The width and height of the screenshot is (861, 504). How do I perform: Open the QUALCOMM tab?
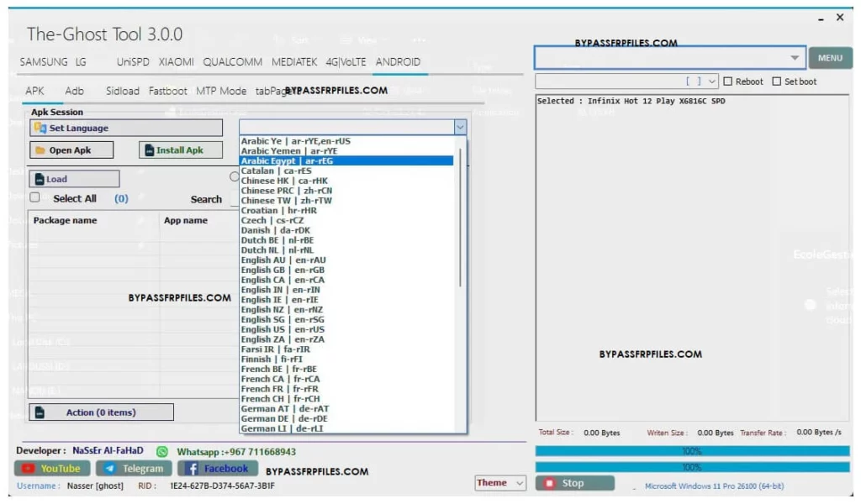click(x=232, y=62)
